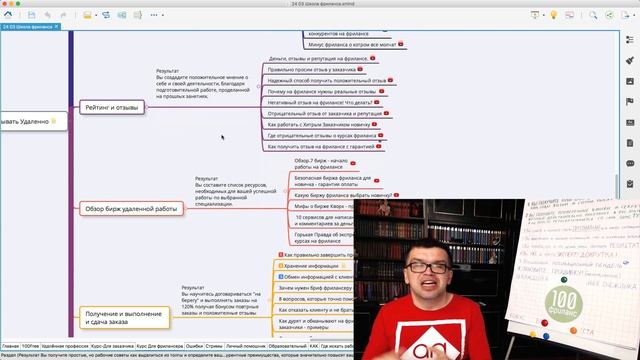The height and width of the screenshot is (360, 640).
Task: Select subtopic 'Как работать с Хитрым Заказчиком новичку'
Action: tap(319, 124)
